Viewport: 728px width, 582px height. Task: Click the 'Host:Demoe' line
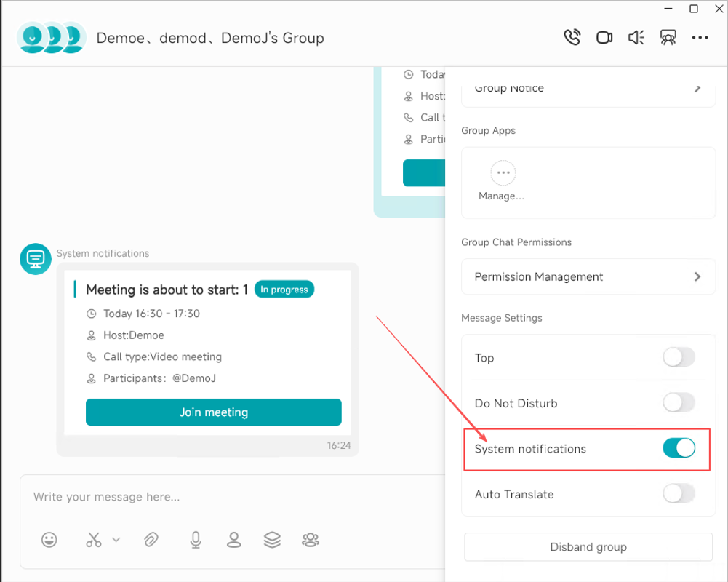click(x=134, y=335)
